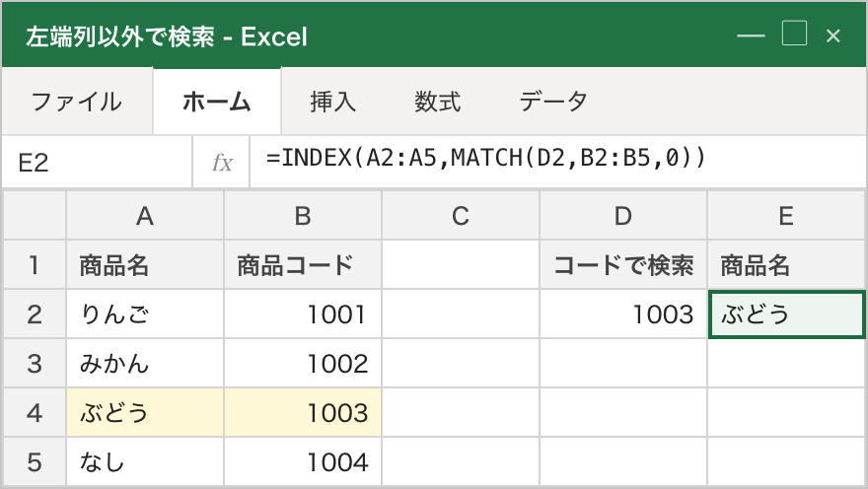This screenshot has height=489, width=868.
Task: Switch to the 挿入 tab
Action: coord(332,102)
